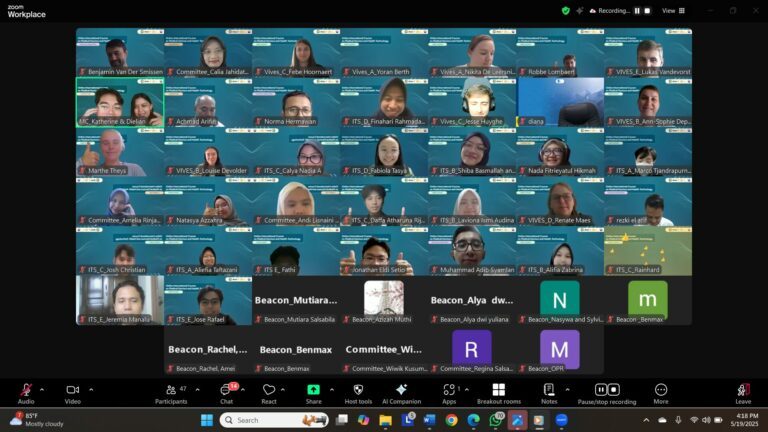This screenshot has width=768, height=432.
Task: Pause the recording from top bar
Action: (x=636, y=10)
